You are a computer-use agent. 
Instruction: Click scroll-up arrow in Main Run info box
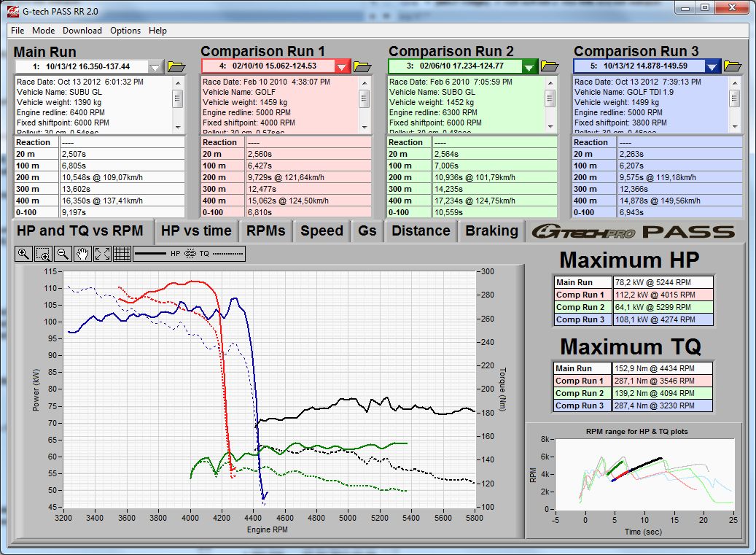coord(178,83)
